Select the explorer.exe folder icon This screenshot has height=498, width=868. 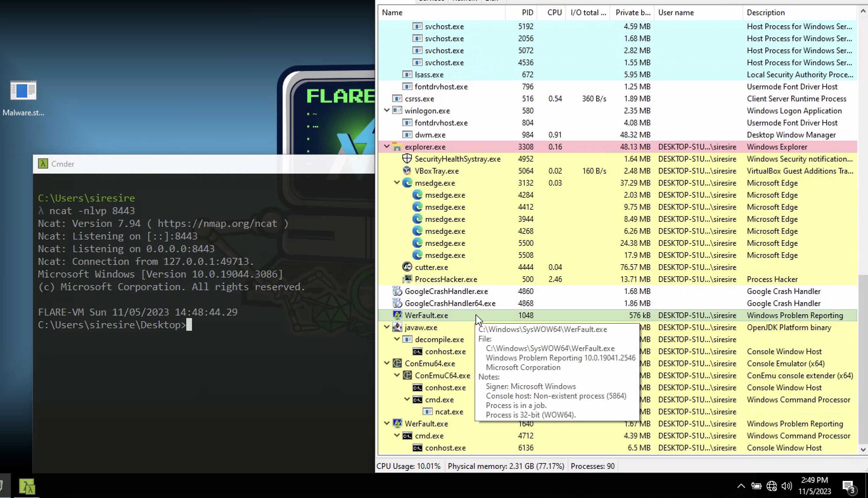397,147
